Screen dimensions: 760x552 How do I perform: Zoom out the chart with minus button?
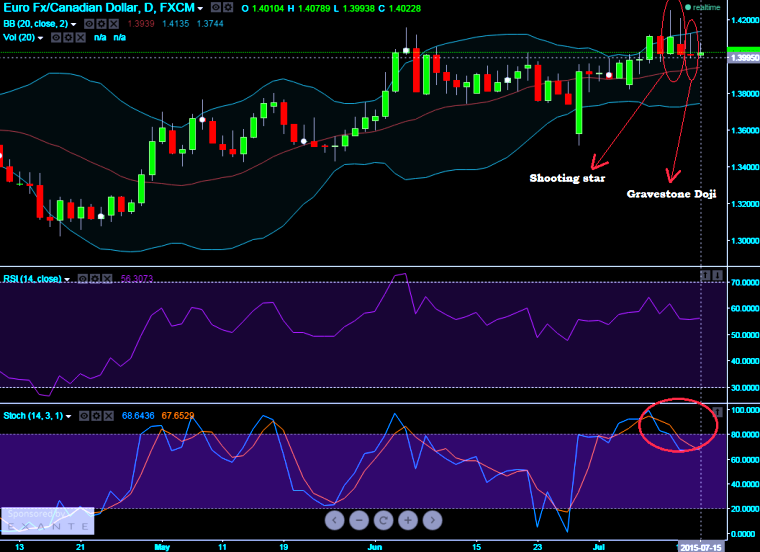point(359,520)
